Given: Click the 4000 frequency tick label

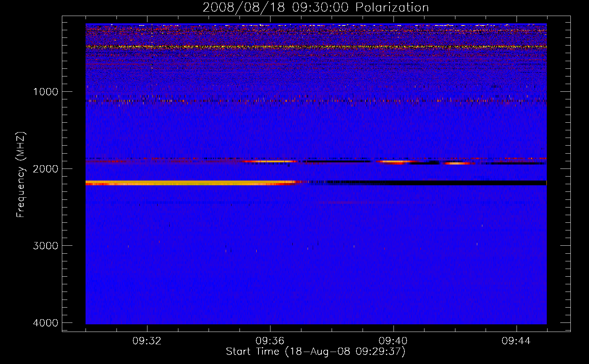Looking at the screenshot, I should click(x=46, y=323).
